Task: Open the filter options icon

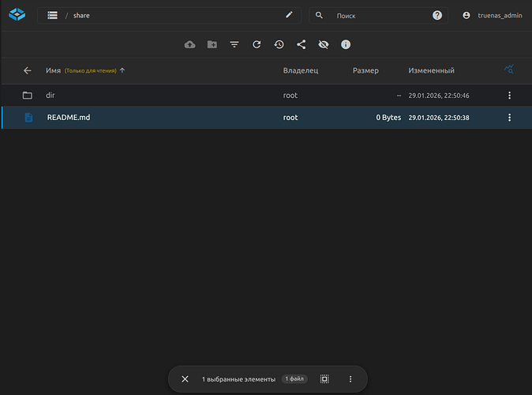Action: pos(234,45)
